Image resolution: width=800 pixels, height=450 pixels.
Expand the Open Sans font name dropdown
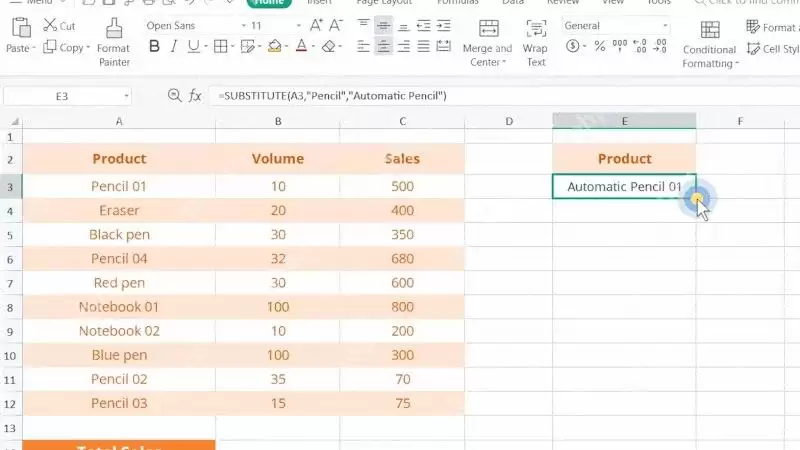(x=243, y=26)
